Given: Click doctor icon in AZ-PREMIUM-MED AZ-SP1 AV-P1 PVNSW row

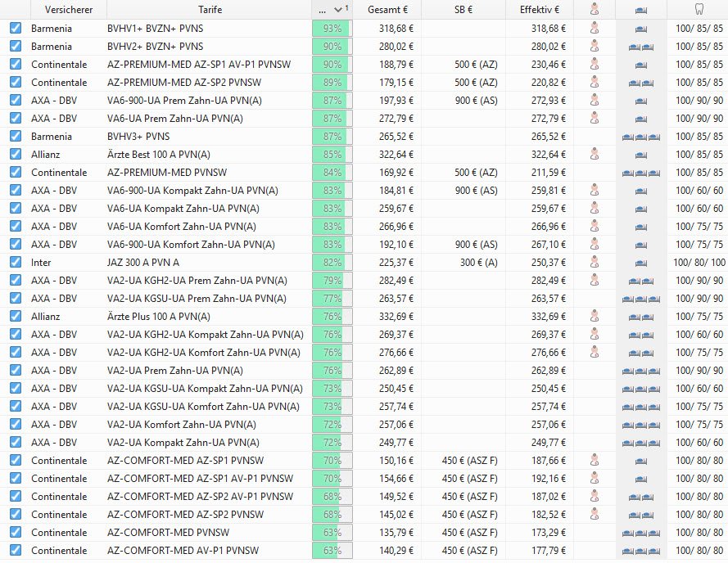Looking at the screenshot, I should (595, 64).
